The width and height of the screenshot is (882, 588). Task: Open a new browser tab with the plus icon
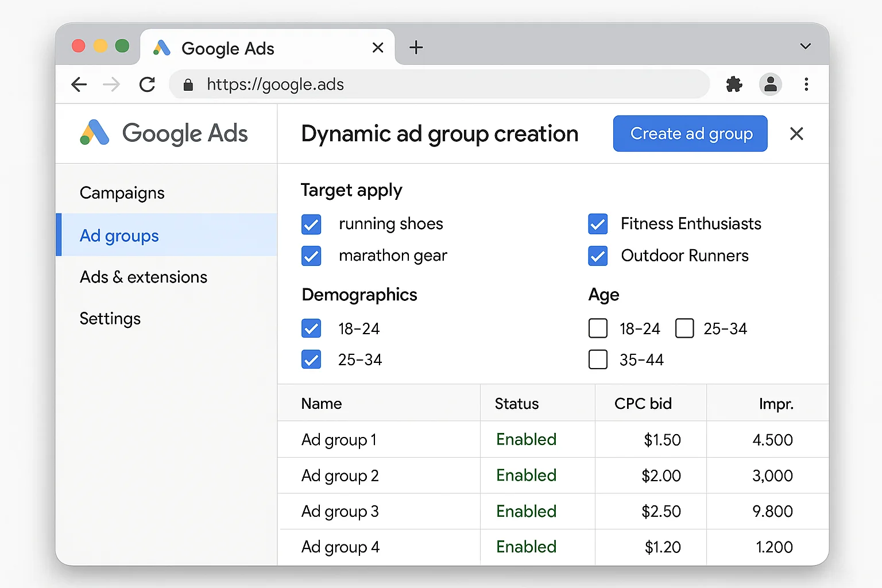pyautogui.click(x=415, y=47)
